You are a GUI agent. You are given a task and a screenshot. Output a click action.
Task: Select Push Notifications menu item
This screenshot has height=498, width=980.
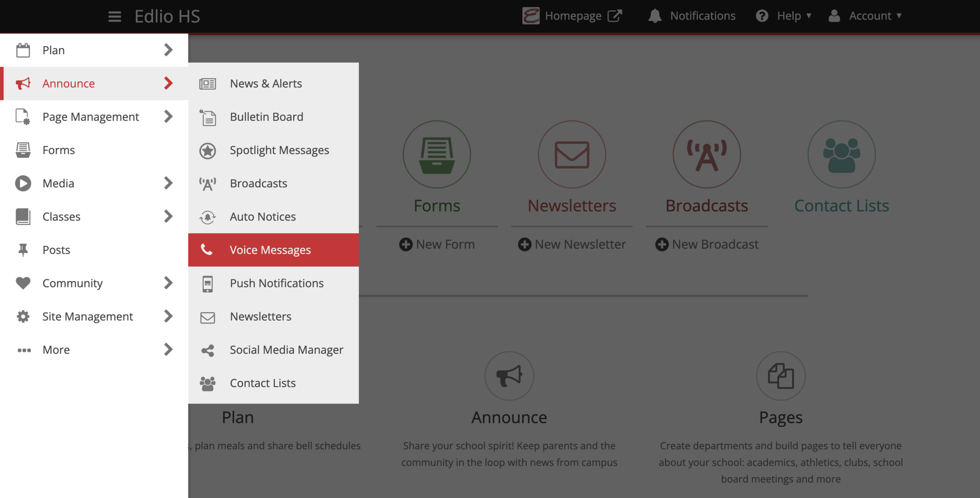[x=274, y=283]
